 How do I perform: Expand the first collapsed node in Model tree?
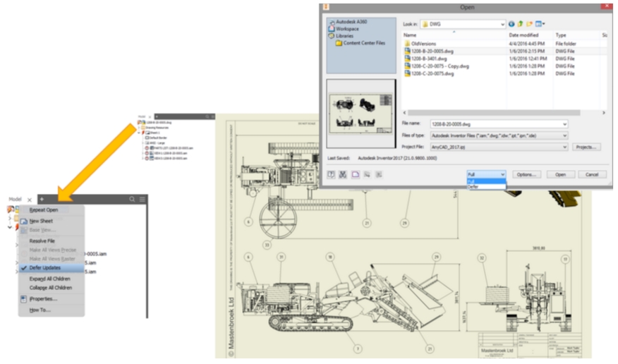(10, 218)
